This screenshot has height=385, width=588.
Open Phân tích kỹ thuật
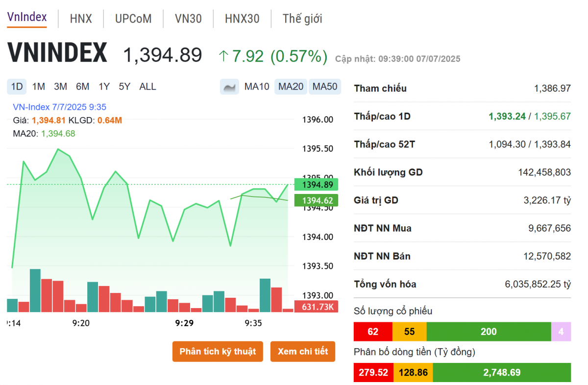[x=218, y=352]
